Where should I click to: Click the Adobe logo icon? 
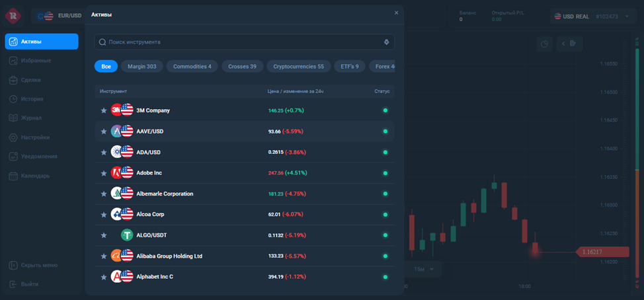(x=116, y=172)
